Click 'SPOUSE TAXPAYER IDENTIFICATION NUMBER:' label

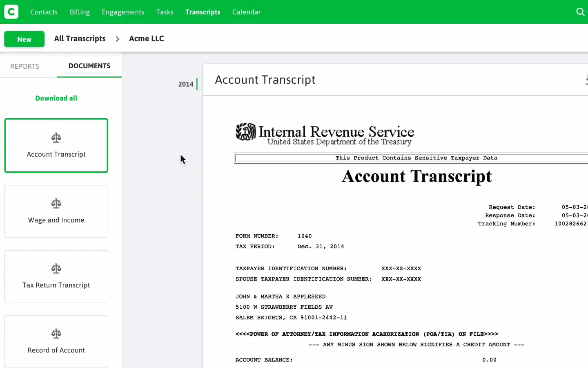[304, 279]
